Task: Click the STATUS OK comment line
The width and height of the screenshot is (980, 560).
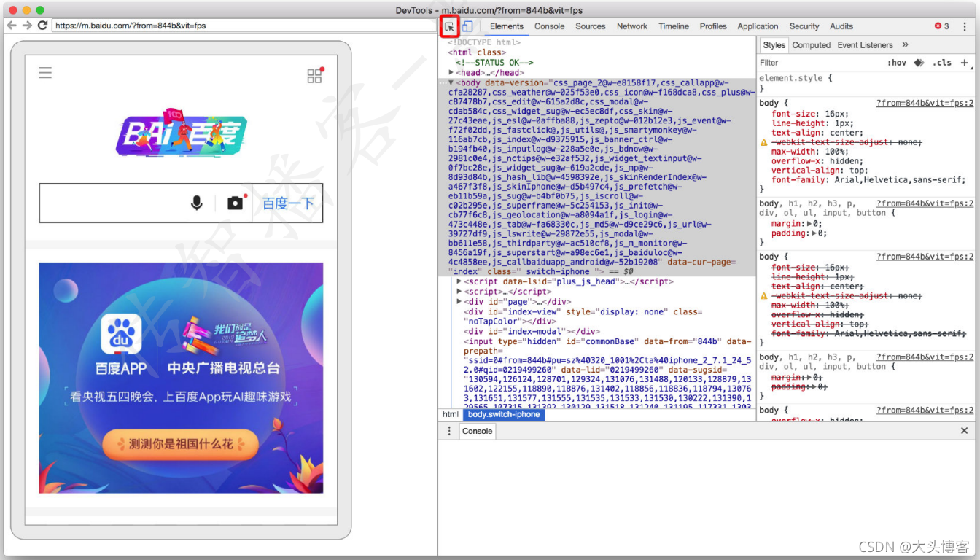Action: [494, 63]
